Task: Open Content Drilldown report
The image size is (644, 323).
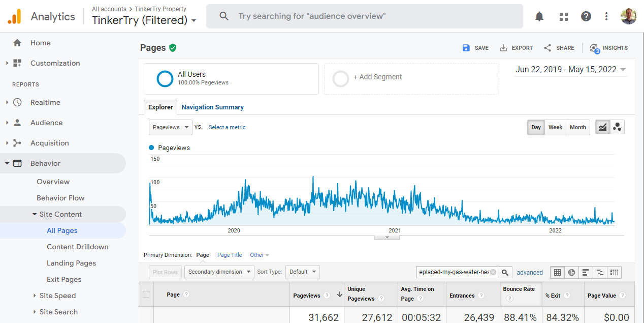Action: [x=78, y=247]
